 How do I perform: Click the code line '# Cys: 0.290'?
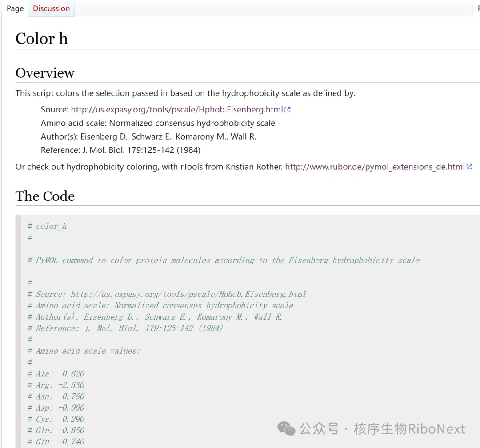56,419
